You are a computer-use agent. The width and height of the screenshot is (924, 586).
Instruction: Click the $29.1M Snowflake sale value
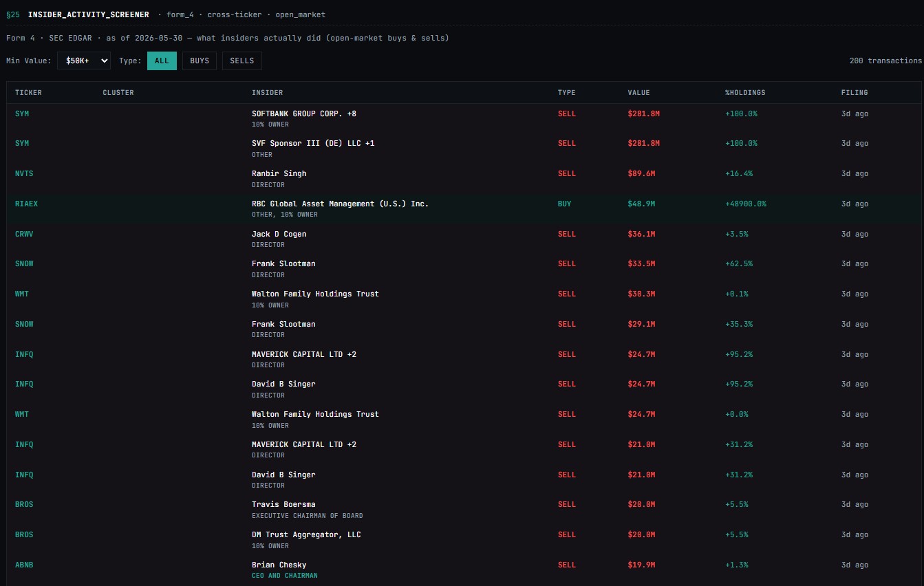point(642,324)
